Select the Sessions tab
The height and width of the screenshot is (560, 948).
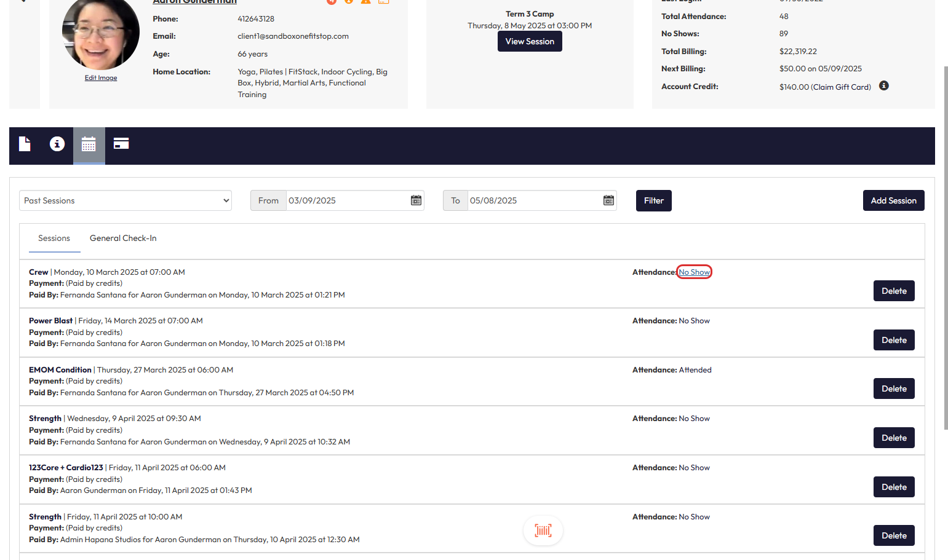[54, 239]
